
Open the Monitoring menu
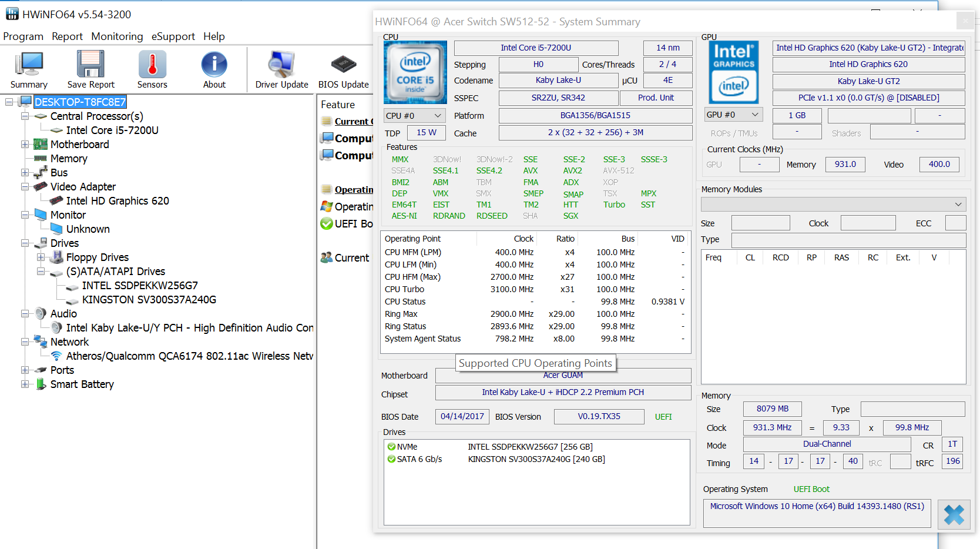[117, 36]
